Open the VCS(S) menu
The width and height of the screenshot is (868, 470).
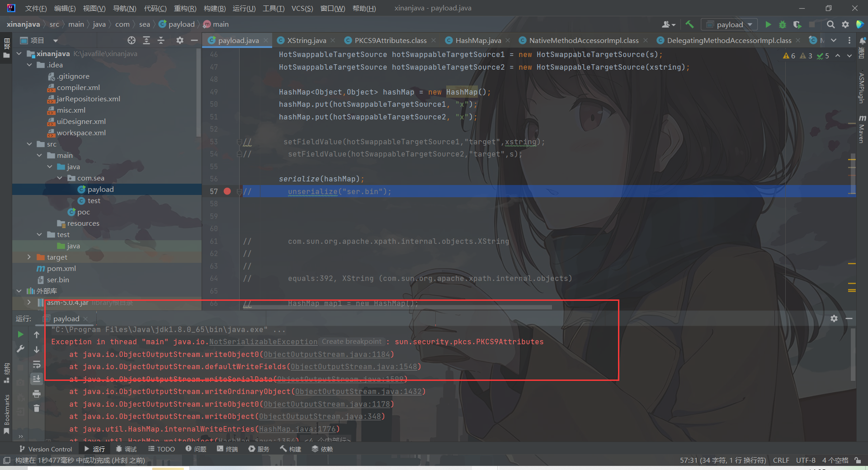pyautogui.click(x=302, y=8)
